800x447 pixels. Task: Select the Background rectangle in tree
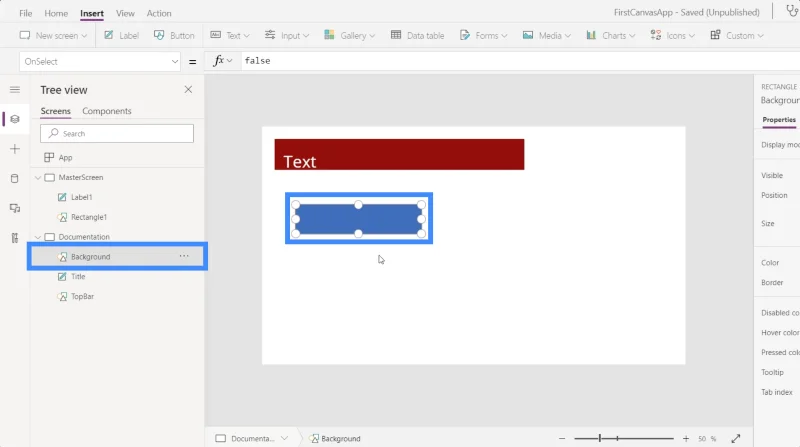pos(90,257)
